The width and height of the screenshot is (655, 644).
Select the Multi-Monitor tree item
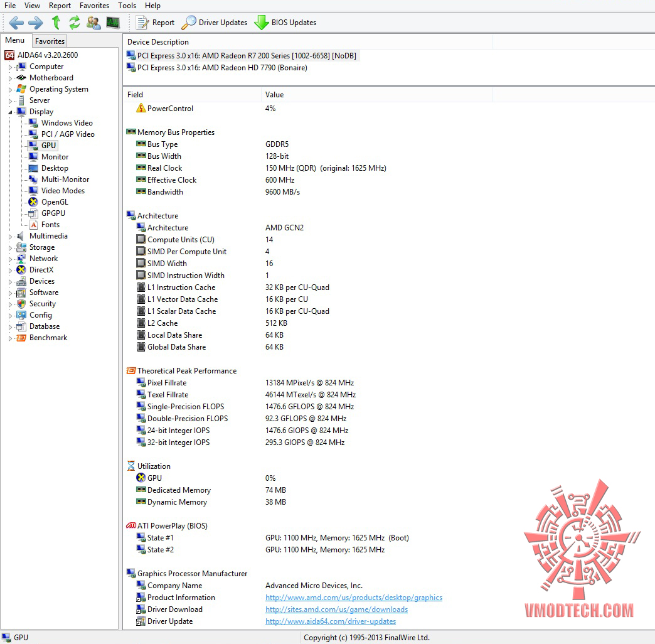click(60, 180)
